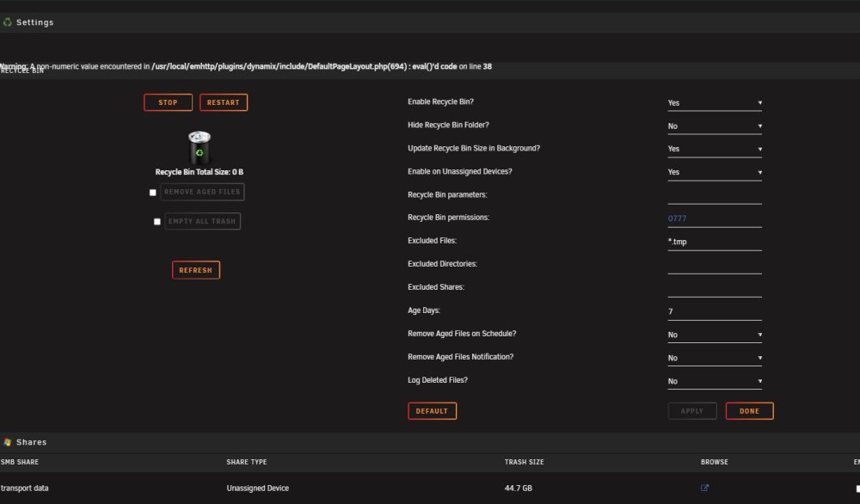Screen dimensions: 860x504
Task: Click the Age Days label
Action: tap(424, 310)
